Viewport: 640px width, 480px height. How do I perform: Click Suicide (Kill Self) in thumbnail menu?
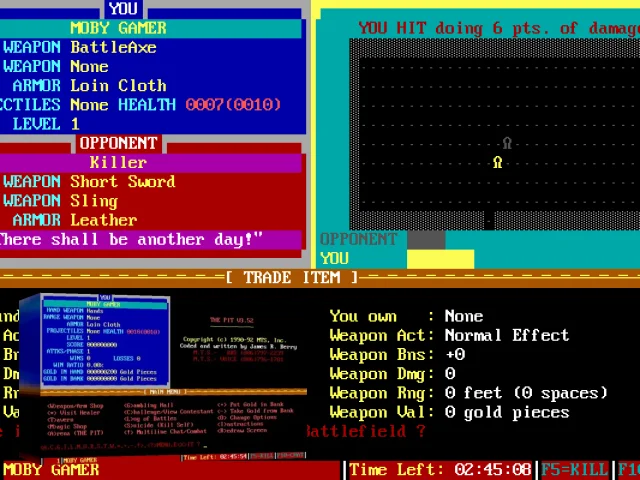[159, 425]
